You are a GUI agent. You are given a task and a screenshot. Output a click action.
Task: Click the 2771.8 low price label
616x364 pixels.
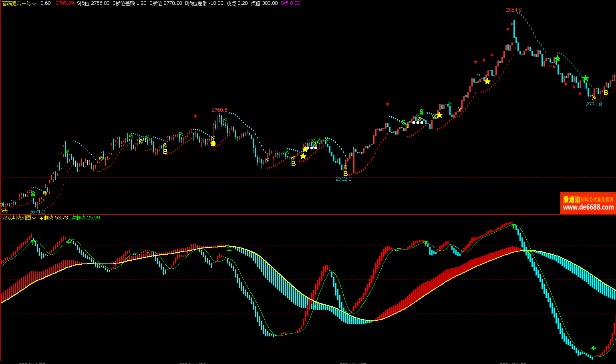594,105
